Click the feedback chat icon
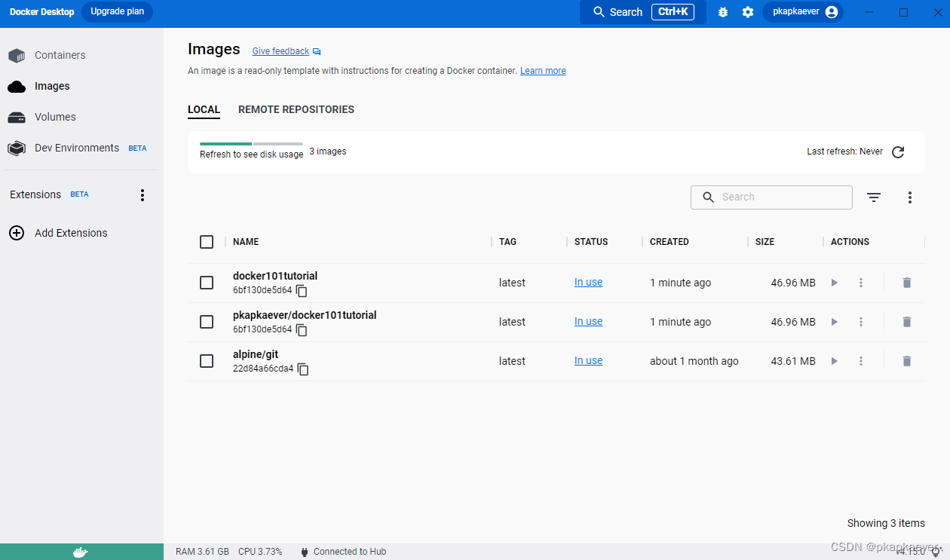Viewport: 950px width, 560px height. pos(317,51)
